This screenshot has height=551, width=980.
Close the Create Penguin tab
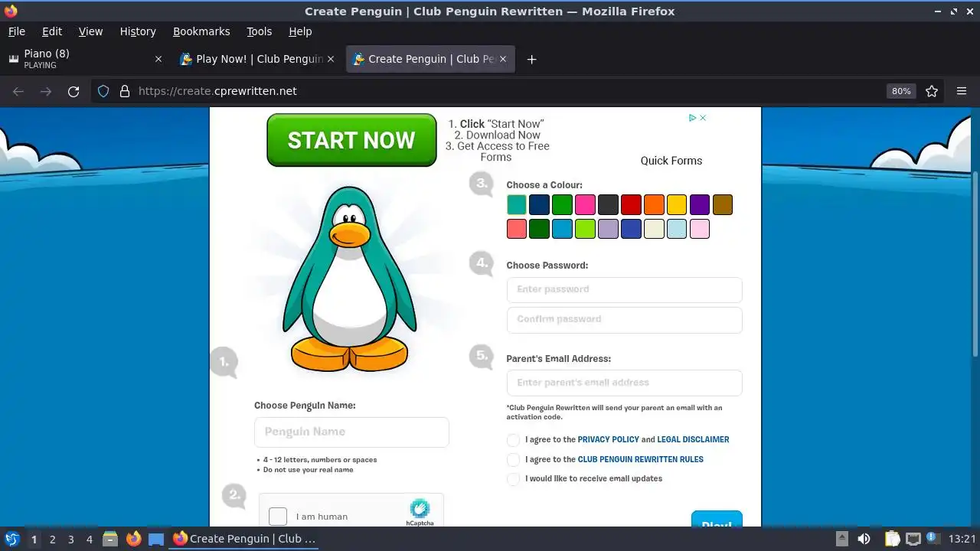[x=503, y=59]
